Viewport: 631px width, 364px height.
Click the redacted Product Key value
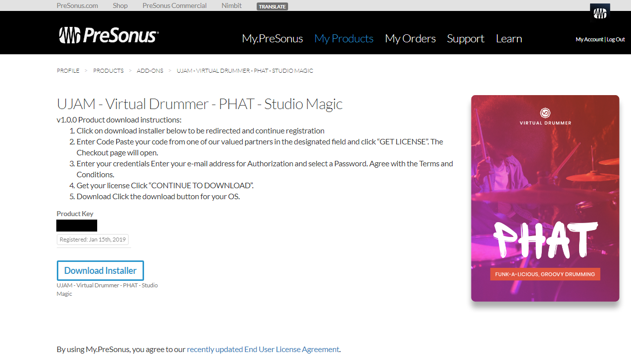tap(77, 226)
